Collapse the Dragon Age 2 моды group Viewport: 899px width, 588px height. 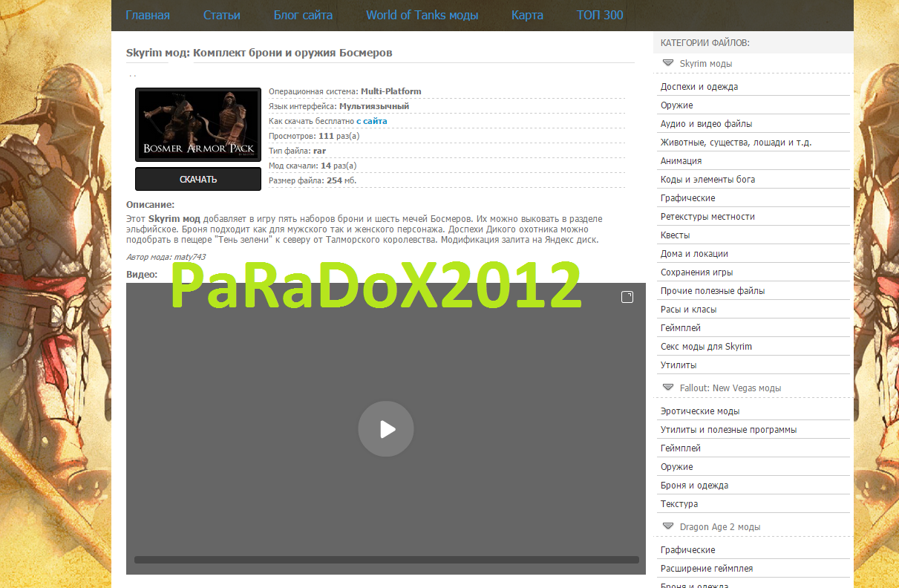(x=668, y=526)
